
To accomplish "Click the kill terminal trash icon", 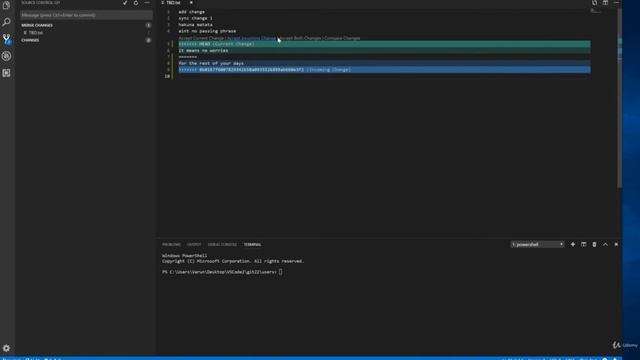I will tap(594, 244).
